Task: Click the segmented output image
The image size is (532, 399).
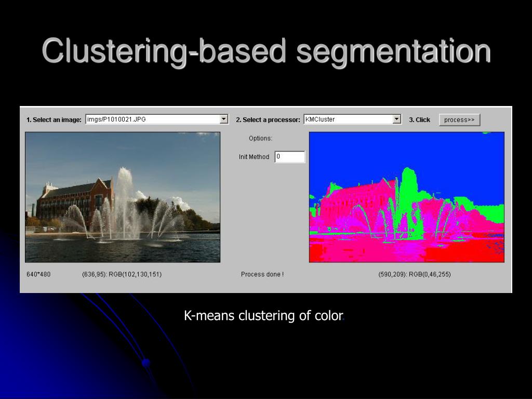Action: click(406, 197)
